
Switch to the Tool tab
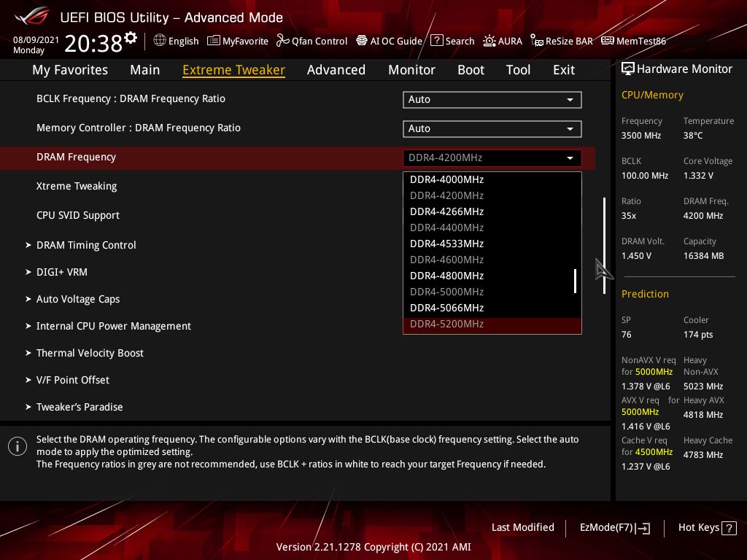coord(518,69)
